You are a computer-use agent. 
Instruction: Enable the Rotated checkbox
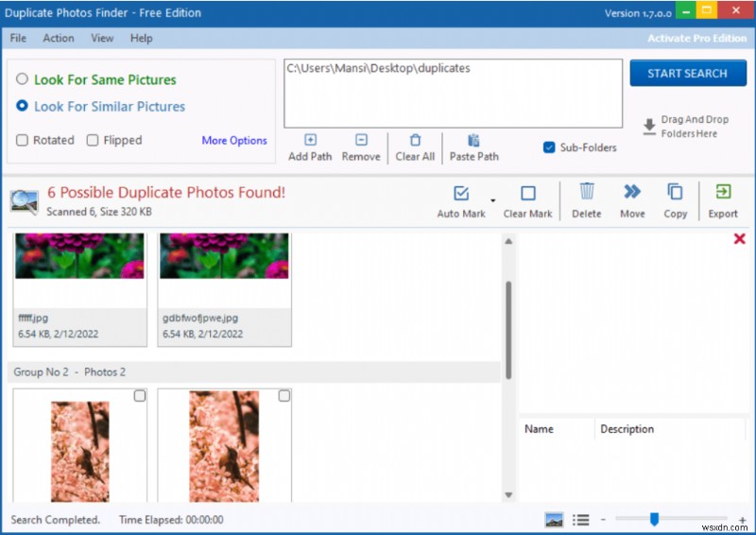pos(22,140)
